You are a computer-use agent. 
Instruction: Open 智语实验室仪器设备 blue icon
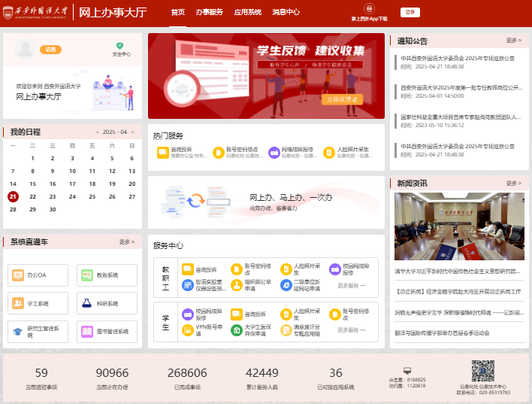click(x=188, y=285)
